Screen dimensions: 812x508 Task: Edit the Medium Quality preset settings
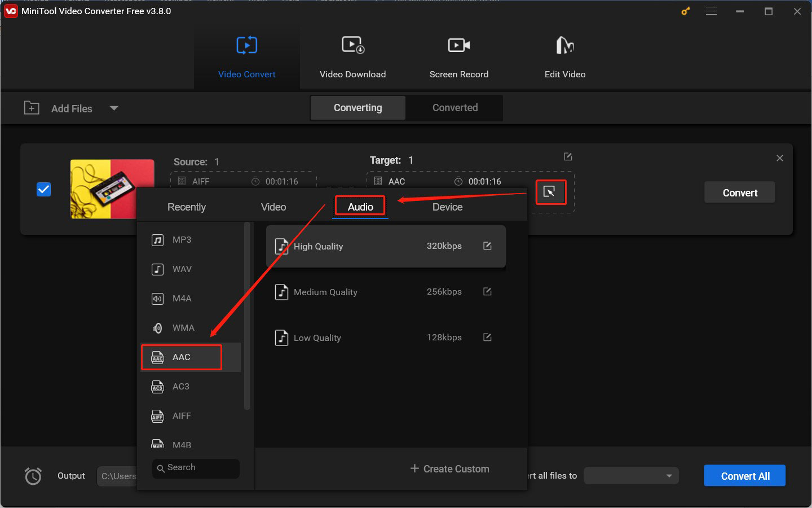coord(488,291)
